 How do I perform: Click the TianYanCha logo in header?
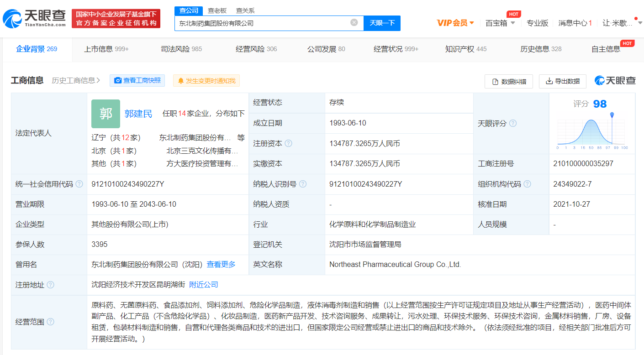[x=34, y=18]
